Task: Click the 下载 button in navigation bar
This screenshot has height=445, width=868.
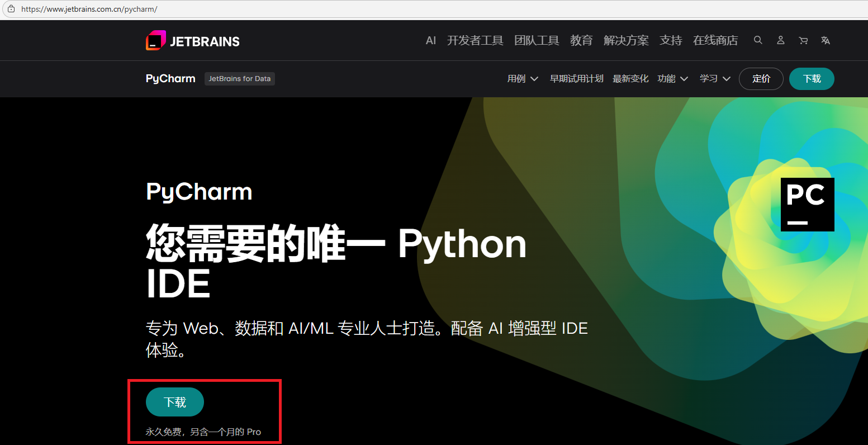Action: [x=812, y=79]
